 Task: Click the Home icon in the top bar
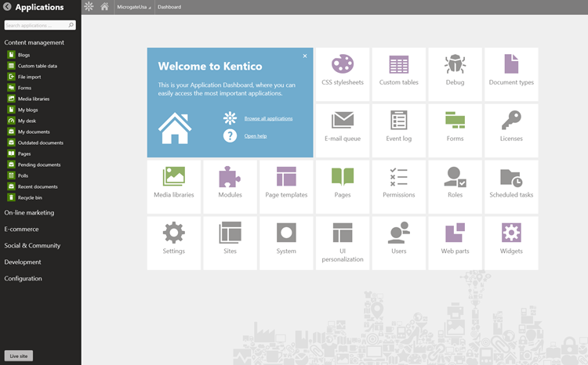point(104,7)
